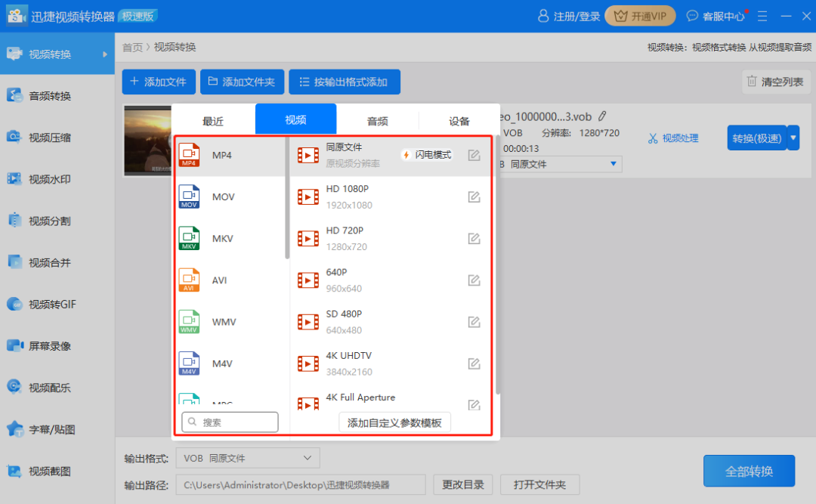The width and height of the screenshot is (816, 504).
Task: Click the 转换(极速) button
Action: point(756,138)
